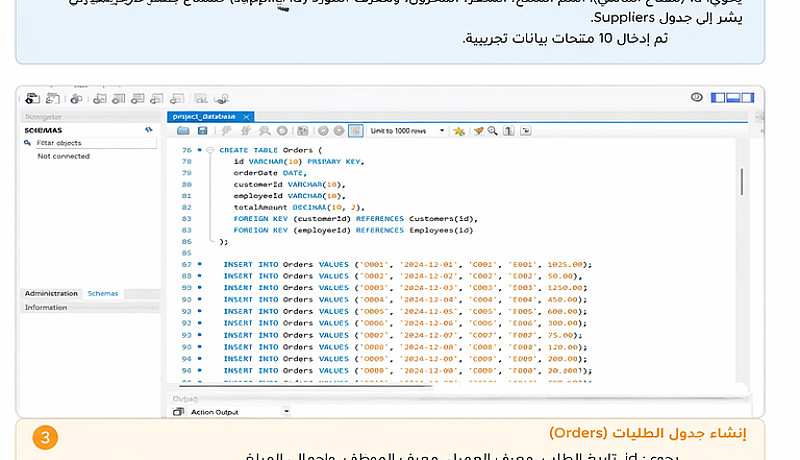
Task: Click the INSERT line with 'O001'
Action: coord(408,265)
